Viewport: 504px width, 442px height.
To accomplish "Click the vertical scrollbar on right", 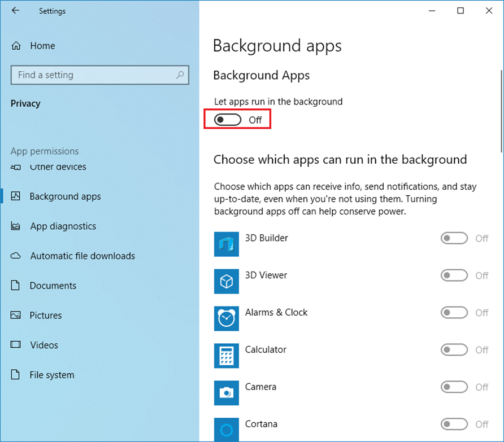I will point(501,110).
